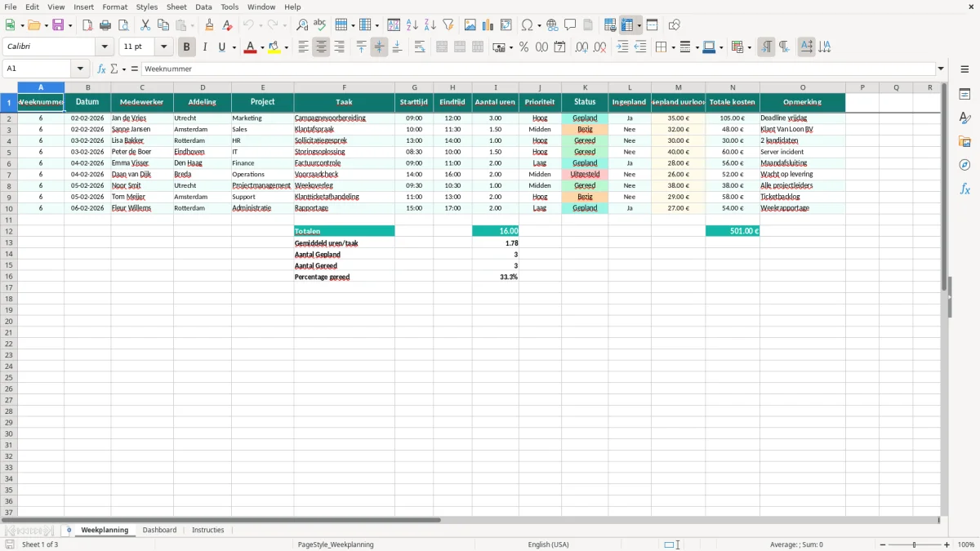
Task: Cut selection with the scissors icon
Action: pyautogui.click(x=145, y=25)
